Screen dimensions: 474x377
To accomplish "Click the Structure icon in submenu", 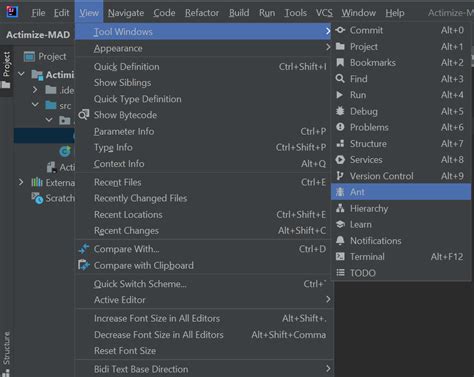I will [x=340, y=143].
